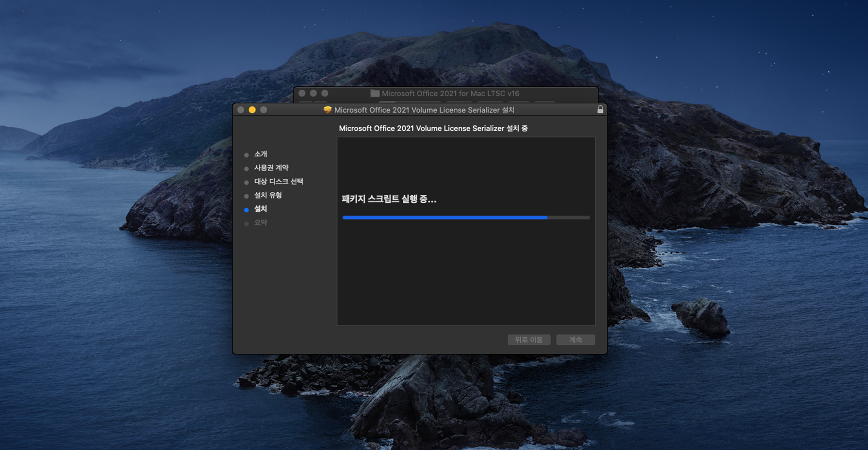Close the installer window

tap(241, 110)
